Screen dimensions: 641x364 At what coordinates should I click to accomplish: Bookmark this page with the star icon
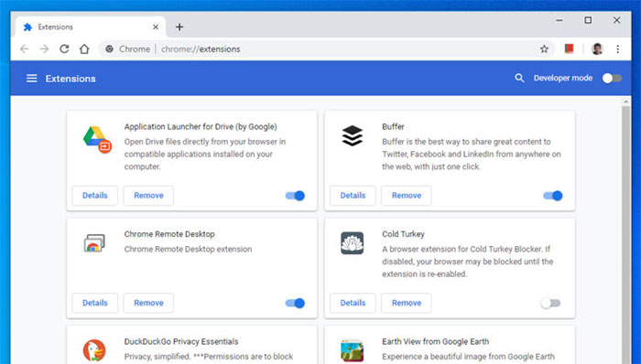[x=544, y=49]
